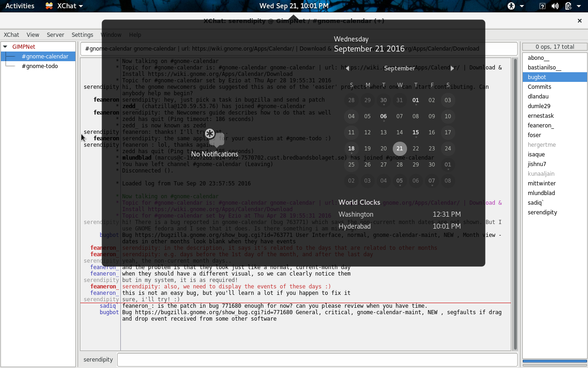Viewport: 588px width, 368px height.
Task: Select day 24 in the calendar
Action: coord(448,149)
